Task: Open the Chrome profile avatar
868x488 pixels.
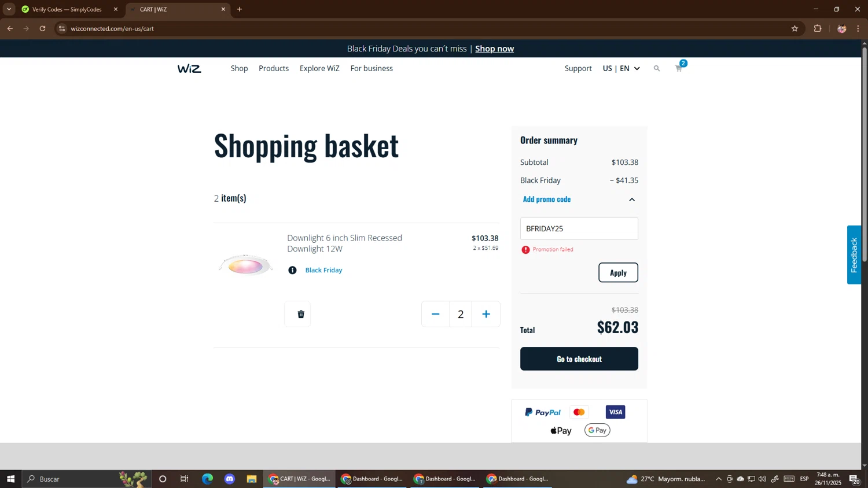Action: [842, 28]
